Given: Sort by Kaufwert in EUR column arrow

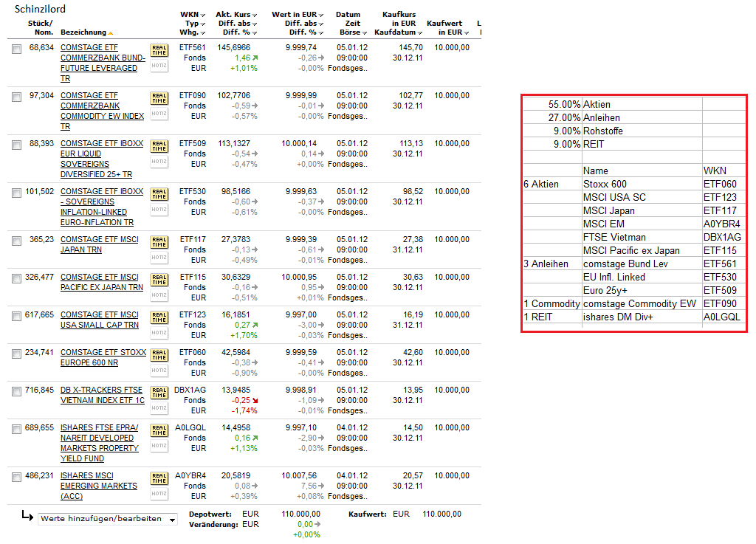Looking at the screenshot, I should tap(467, 32).
